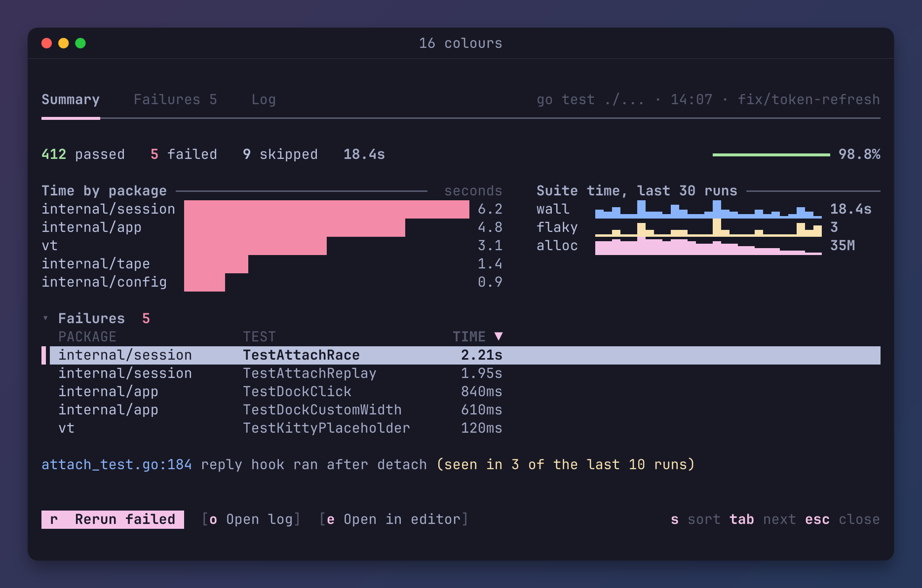Click the pink alloc sparkline
The image size is (922, 588).
pyautogui.click(x=708, y=246)
